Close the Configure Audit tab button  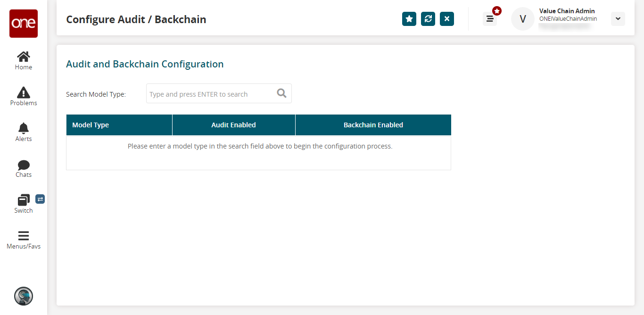pos(447,19)
